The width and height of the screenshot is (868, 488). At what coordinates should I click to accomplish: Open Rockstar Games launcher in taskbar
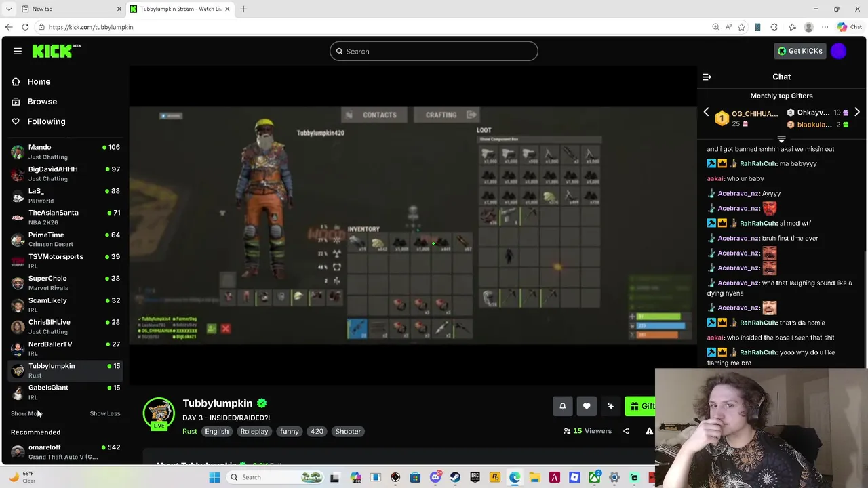(495, 477)
